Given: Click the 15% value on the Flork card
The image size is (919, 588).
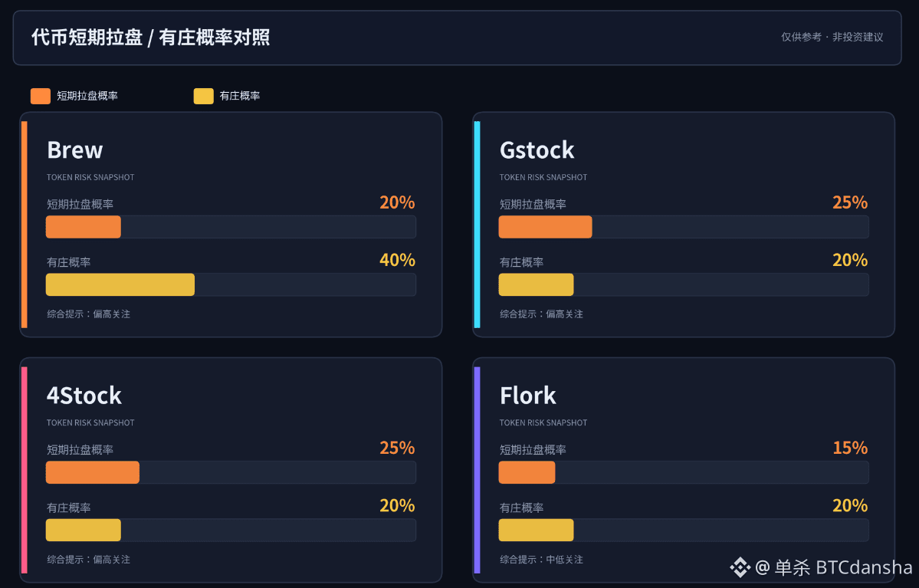Looking at the screenshot, I should [851, 448].
